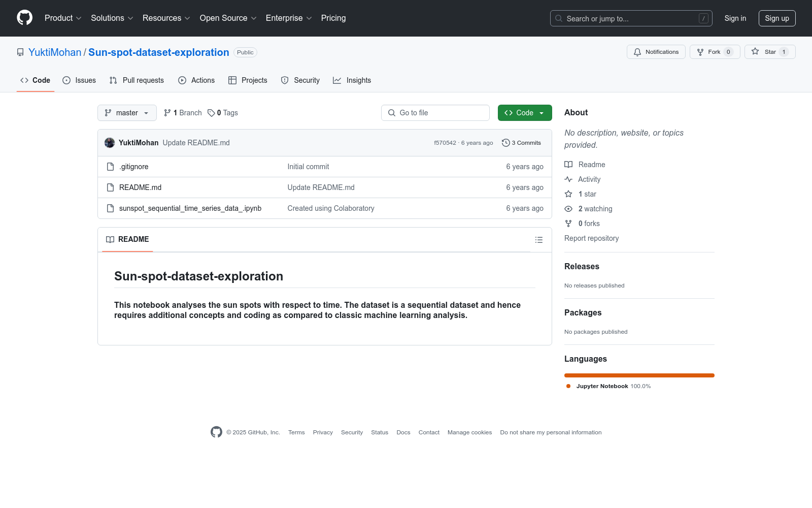Click Sign in
The image size is (812, 508).
point(735,18)
